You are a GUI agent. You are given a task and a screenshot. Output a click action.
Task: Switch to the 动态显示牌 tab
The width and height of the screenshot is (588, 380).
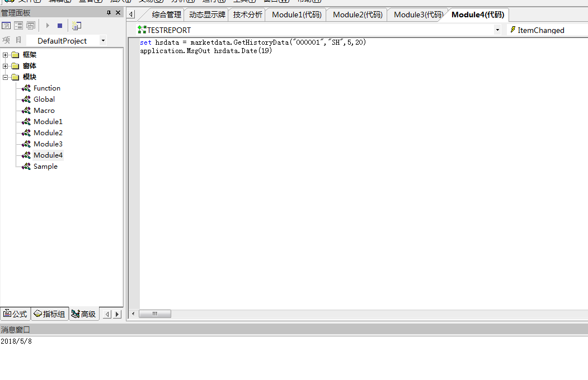click(207, 15)
